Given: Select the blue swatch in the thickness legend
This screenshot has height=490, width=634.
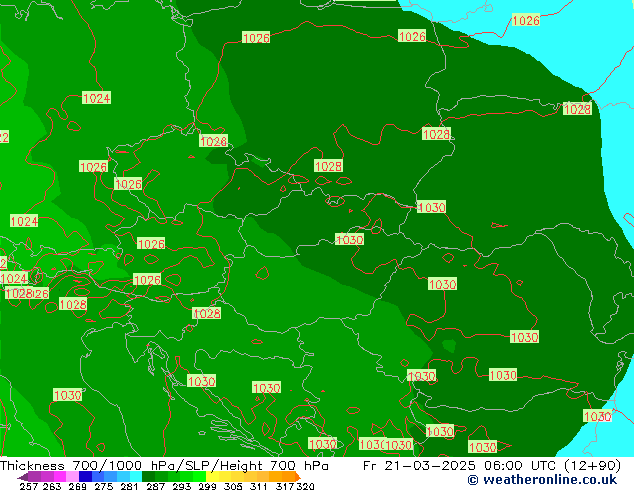Looking at the screenshot, I should tap(88, 477).
